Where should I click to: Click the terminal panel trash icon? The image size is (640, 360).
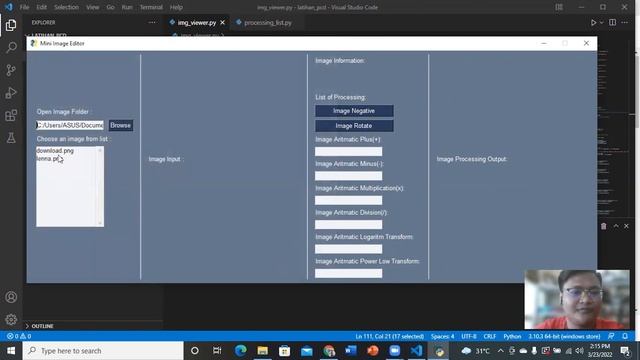pos(604,226)
